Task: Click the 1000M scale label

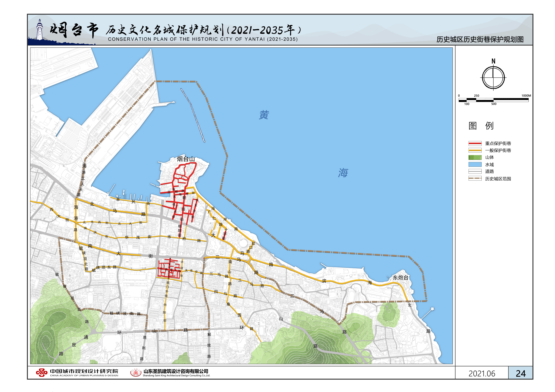Action: point(526,96)
